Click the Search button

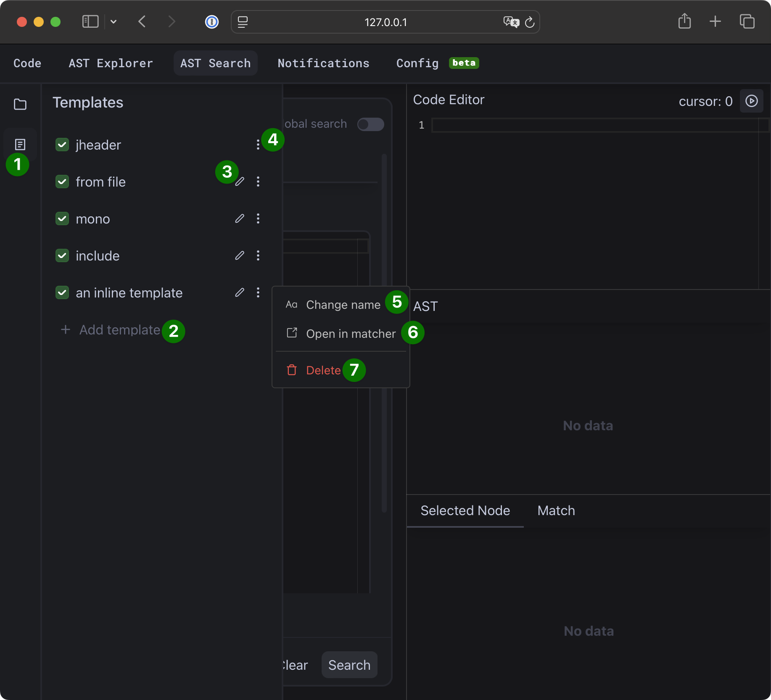(x=349, y=665)
